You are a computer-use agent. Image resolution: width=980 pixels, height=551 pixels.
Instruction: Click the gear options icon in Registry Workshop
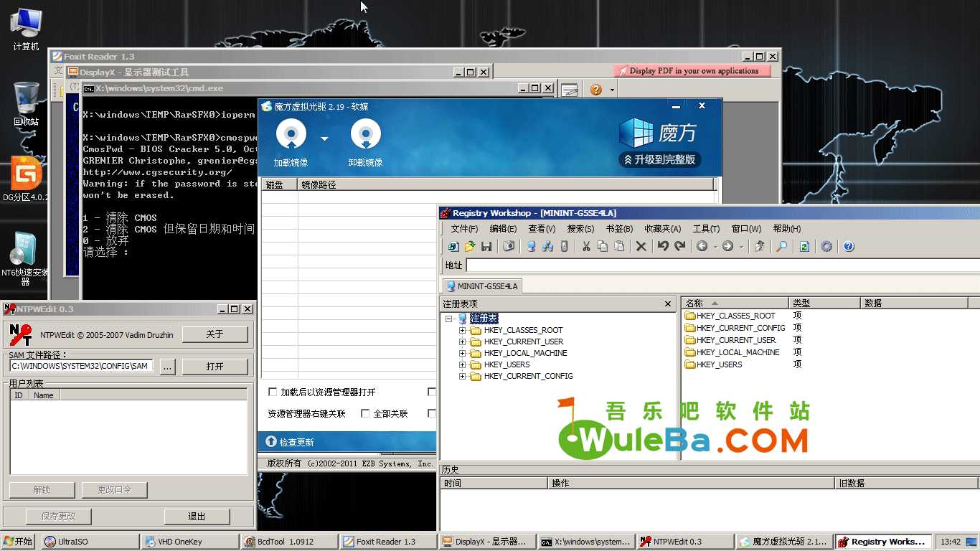(x=826, y=246)
